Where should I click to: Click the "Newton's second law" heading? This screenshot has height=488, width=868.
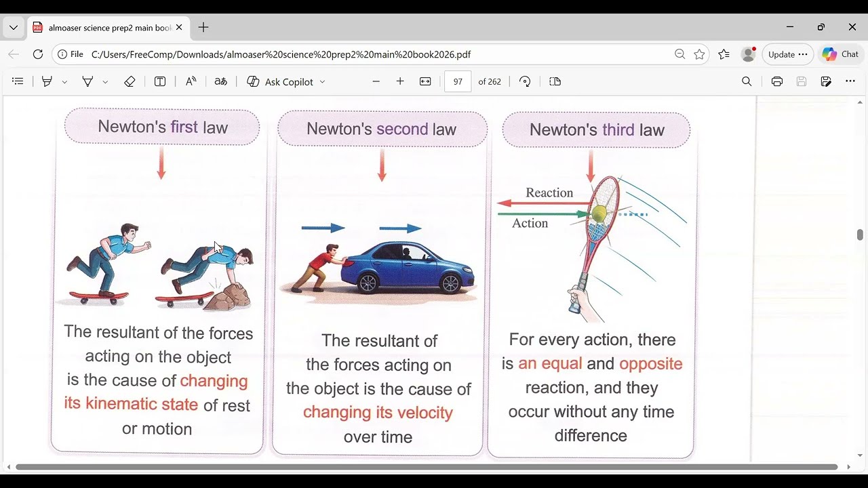[x=381, y=129]
